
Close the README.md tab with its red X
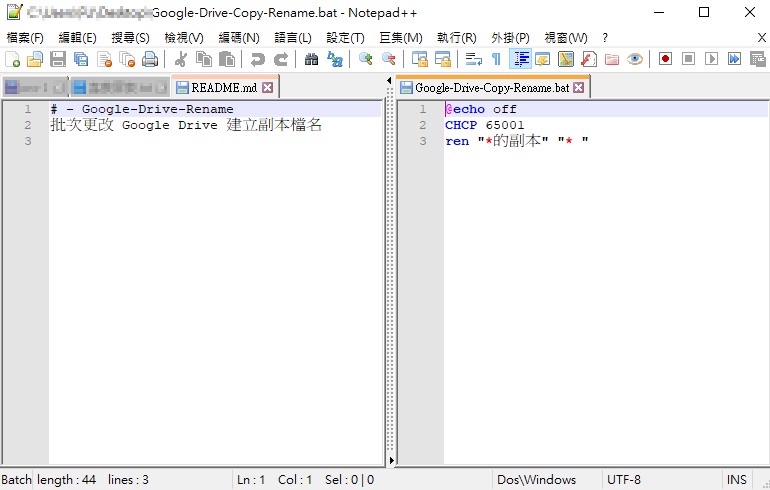tap(267, 87)
